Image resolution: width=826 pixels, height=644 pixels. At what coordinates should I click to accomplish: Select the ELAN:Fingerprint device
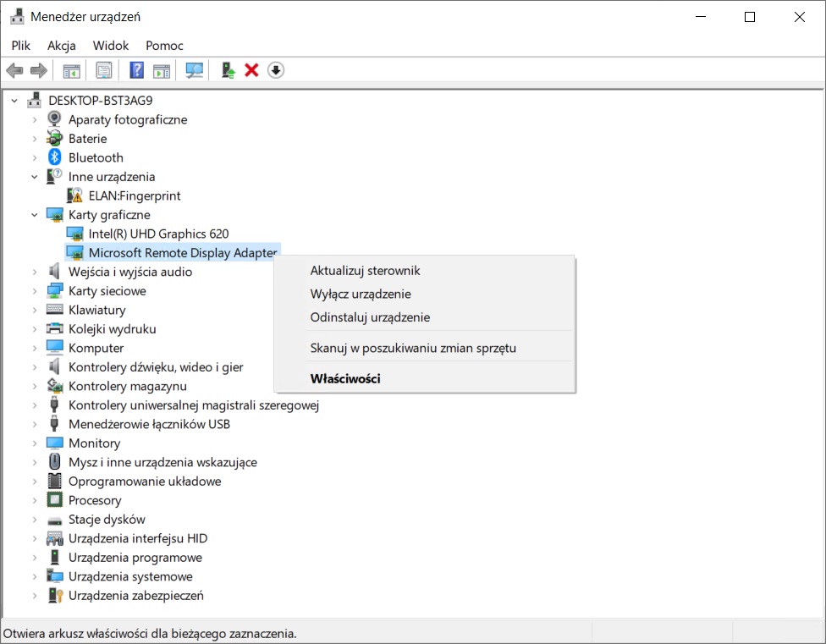coord(135,195)
